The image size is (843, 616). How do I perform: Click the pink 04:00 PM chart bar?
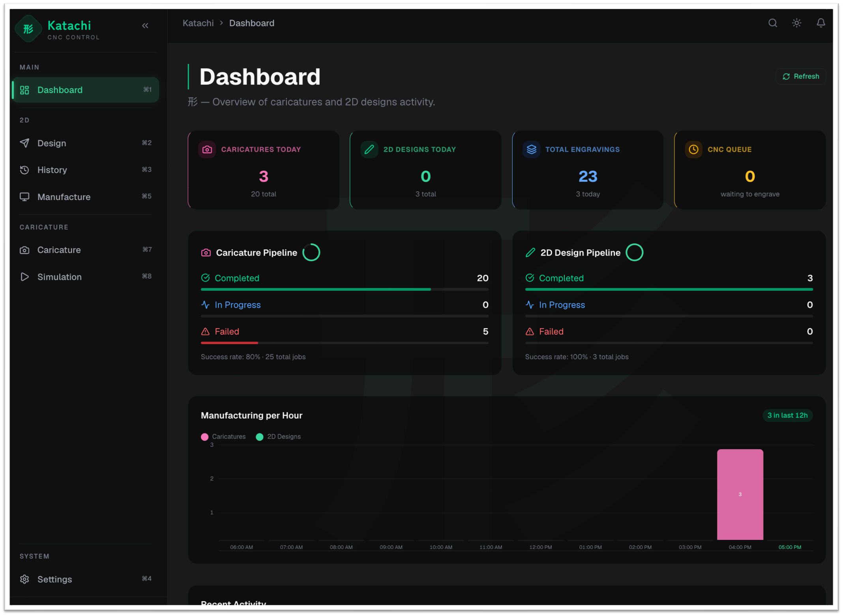click(740, 494)
